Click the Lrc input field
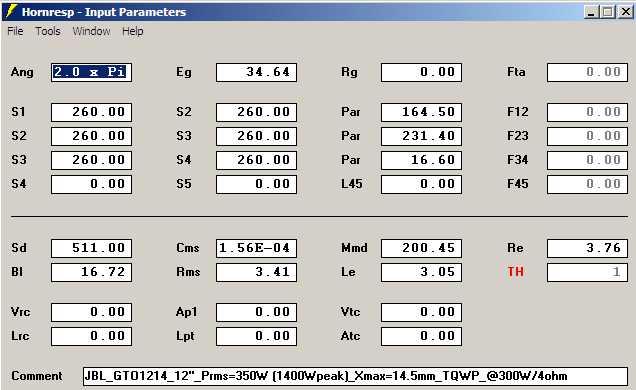 (91, 336)
